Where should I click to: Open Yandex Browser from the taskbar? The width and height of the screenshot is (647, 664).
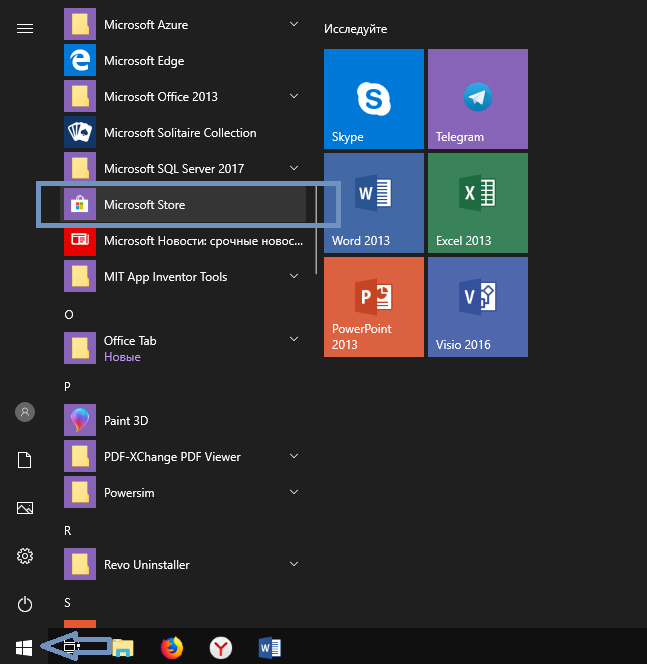coord(221,648)
